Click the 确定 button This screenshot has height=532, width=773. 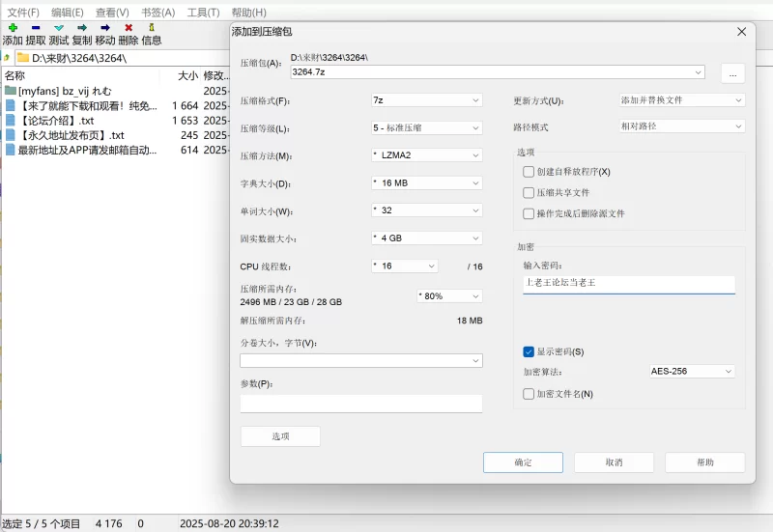coord(523,462)
